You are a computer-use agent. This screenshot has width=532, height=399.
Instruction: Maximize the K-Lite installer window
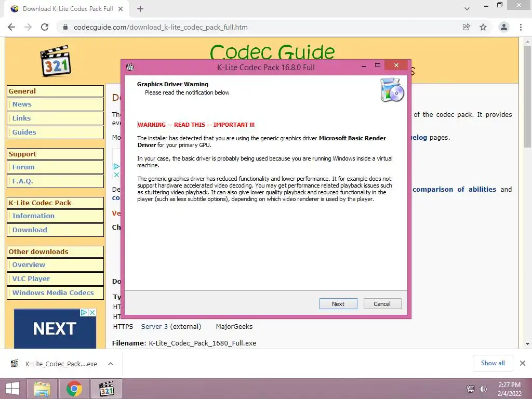tap(378, 65)
